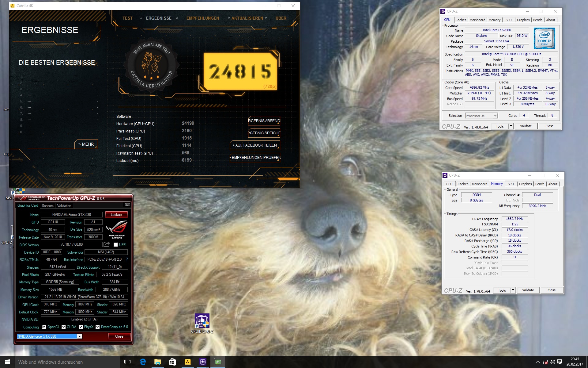This screenshot has height=368, width=588.
Task: Toggle the UEFI checkbox in GPU-Z
Action: pos(115,245)
